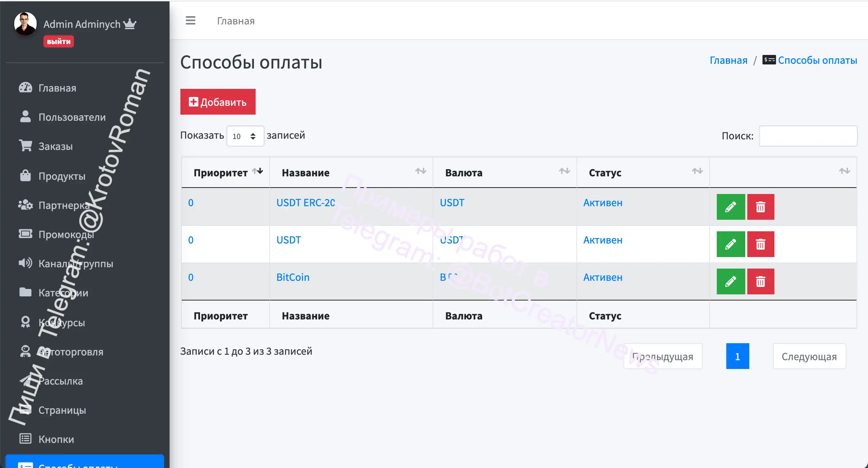Open the Конкурсы award icon
Screen dimensions: 868x468
point(25,322)
